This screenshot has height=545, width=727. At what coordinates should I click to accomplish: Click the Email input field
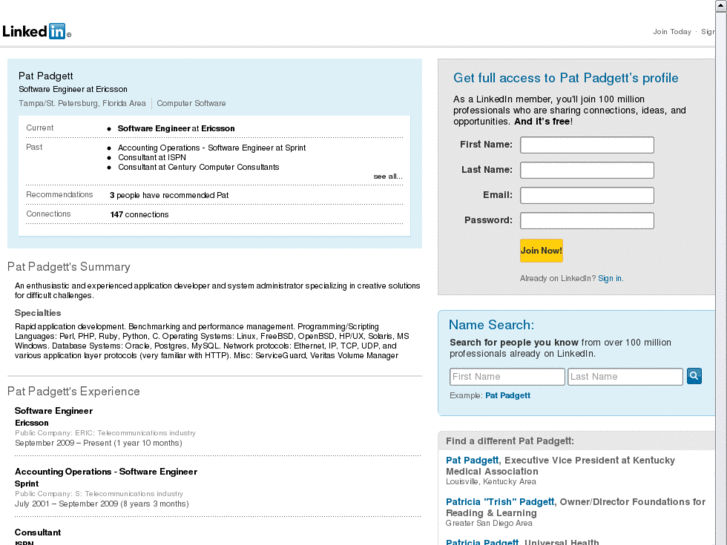coord(587,195)
